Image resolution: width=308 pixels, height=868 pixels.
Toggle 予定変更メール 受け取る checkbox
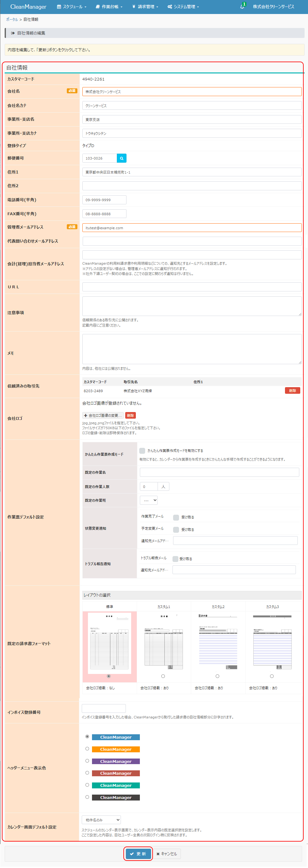click(x=176, y=530)
